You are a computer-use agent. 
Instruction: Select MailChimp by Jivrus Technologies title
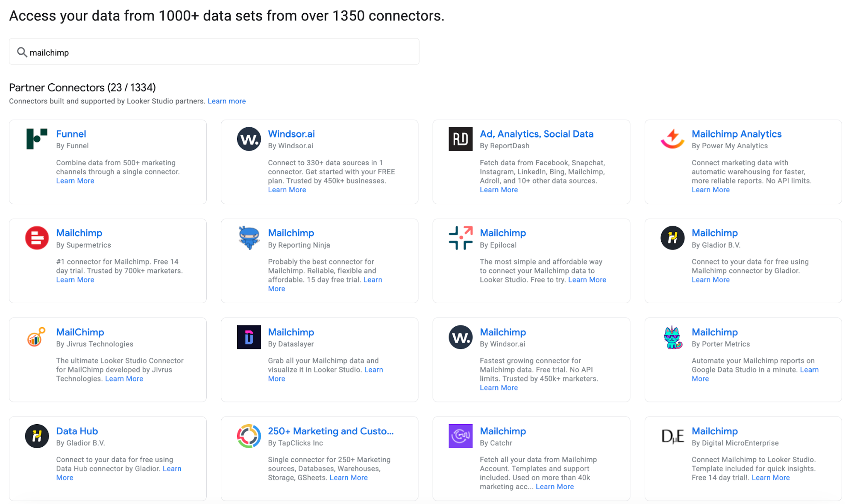pyautogui.click(x=80, y=332)
